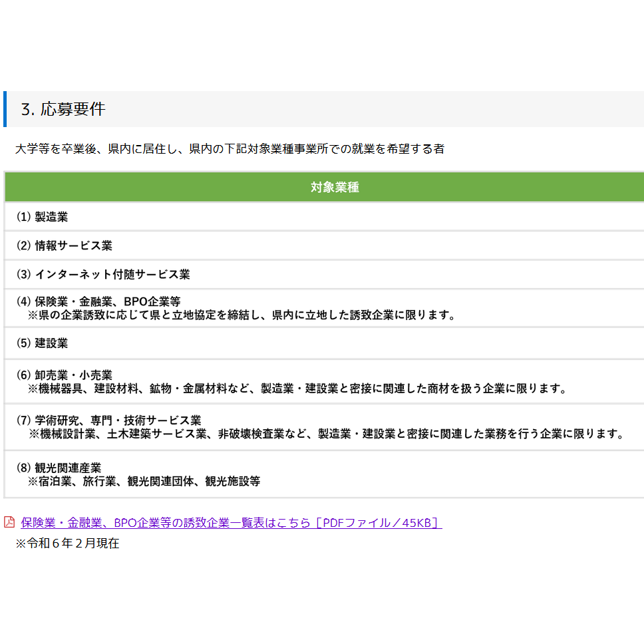The height and width of the screenshot is (644, 644).
Task: Click the paragraph starting 大学等を卒業後
Action: (230, 149)
